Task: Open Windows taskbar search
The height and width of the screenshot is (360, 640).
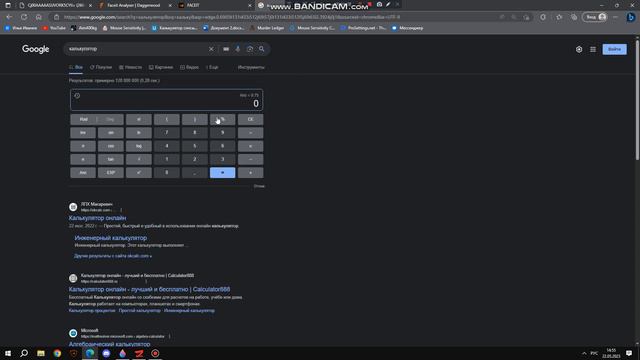Action: pyautogui.click(x=24, y=353)
